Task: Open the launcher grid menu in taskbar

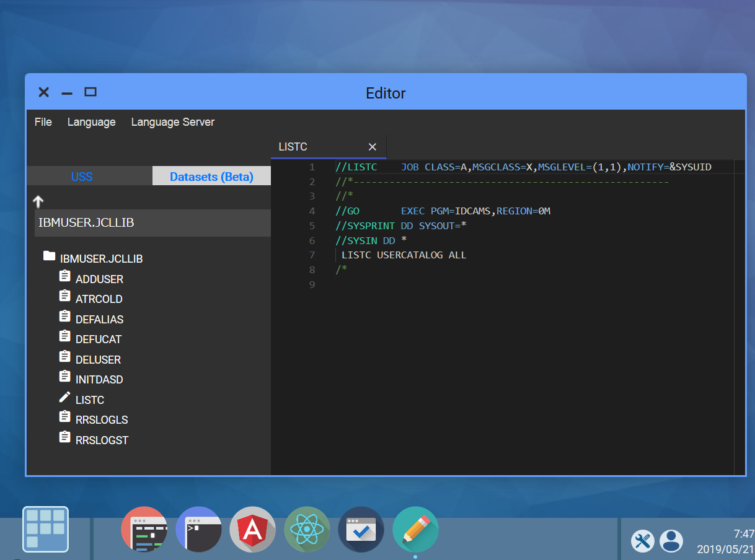Action: (45, 529)
